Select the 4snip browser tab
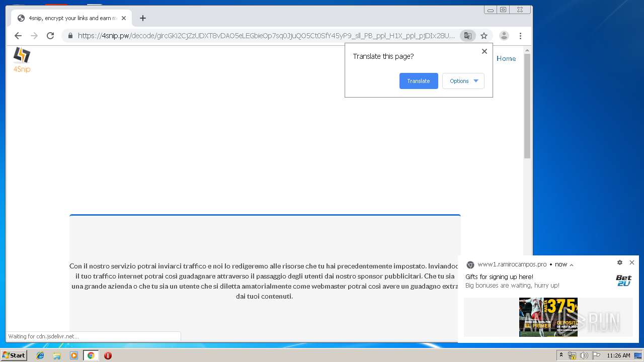 pos(71,18)
